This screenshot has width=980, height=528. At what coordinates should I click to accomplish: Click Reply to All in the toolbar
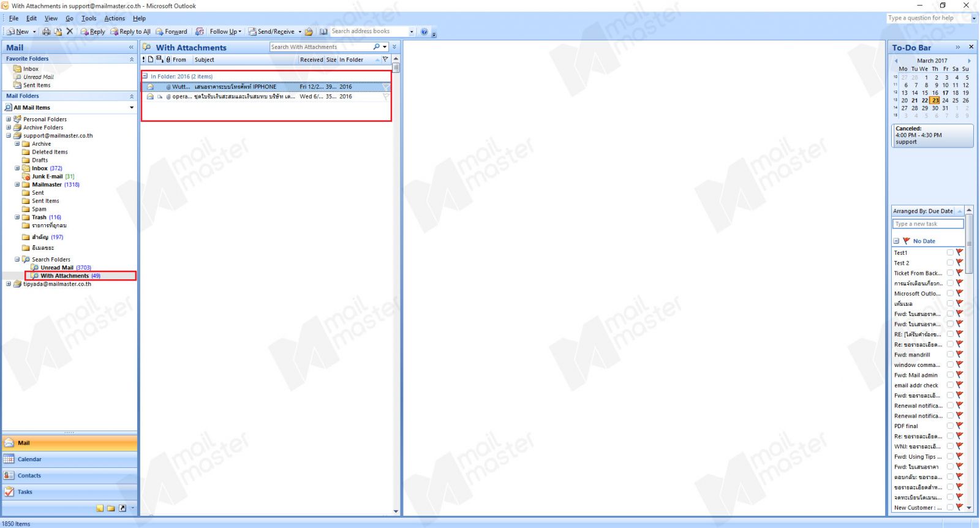coord(130,32)
